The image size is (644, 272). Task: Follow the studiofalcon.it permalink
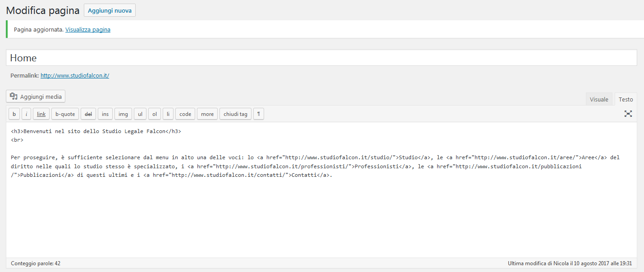(75, 75)
